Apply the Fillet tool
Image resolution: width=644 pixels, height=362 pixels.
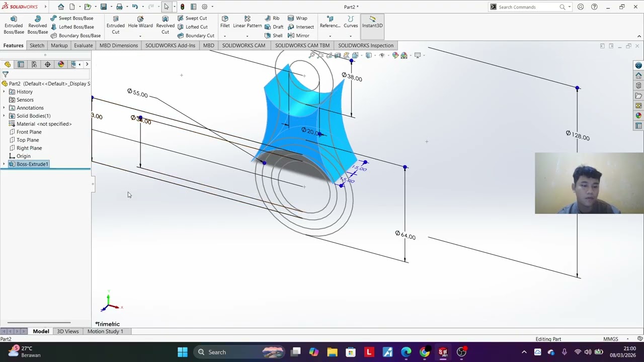coord(225,22)
